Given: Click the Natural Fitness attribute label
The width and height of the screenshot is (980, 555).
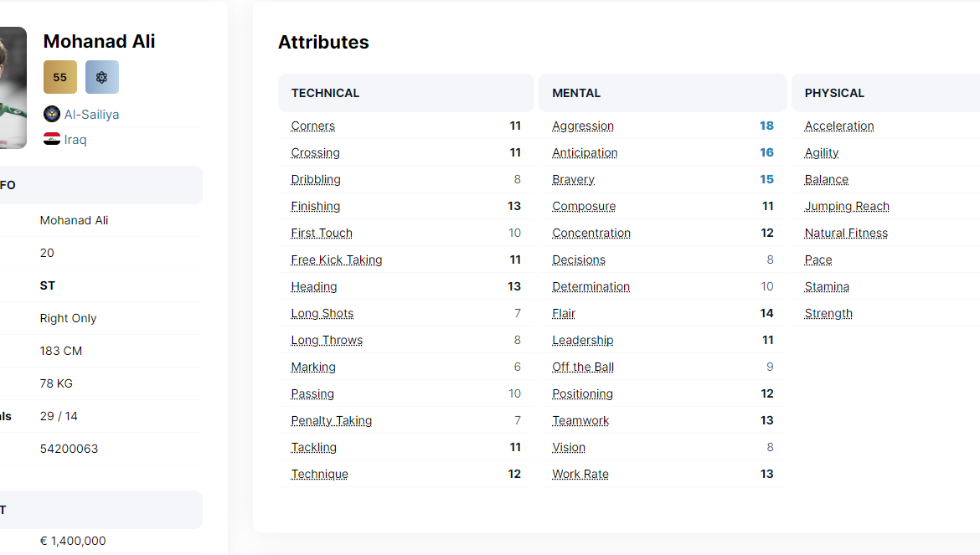Looking at the screenshot, I should click(x=846, y=233).
